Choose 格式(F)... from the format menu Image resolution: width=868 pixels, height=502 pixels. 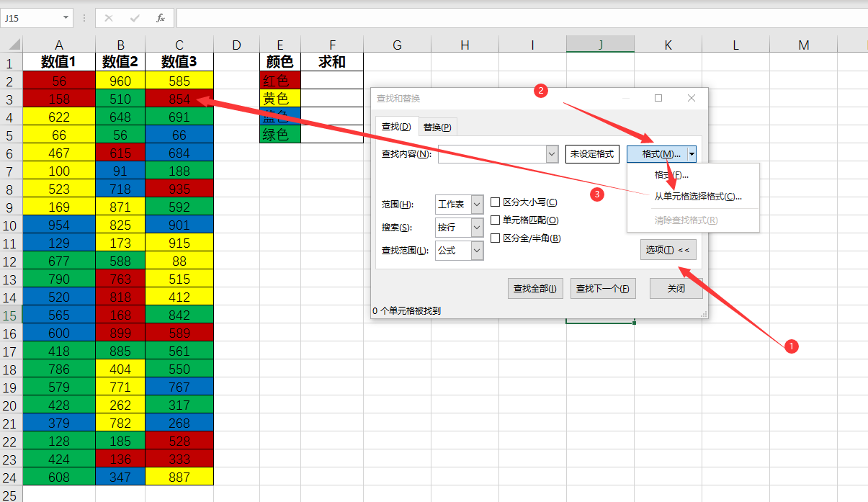pyautogui.click(x=671, y=175)
